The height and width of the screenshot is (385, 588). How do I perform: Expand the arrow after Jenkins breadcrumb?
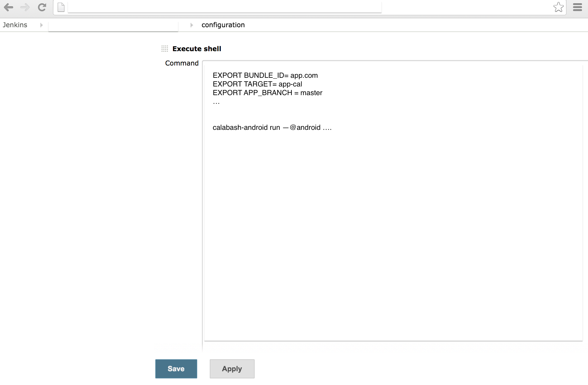[41, 25]
